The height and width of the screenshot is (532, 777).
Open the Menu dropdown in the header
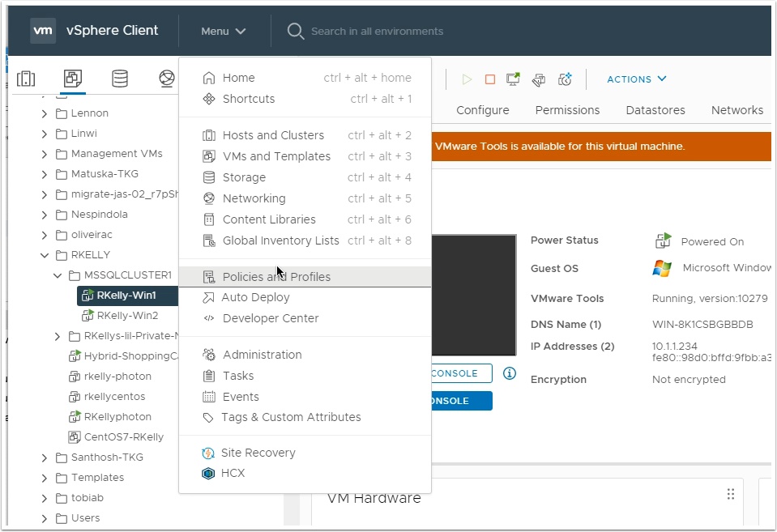(224, 32)
